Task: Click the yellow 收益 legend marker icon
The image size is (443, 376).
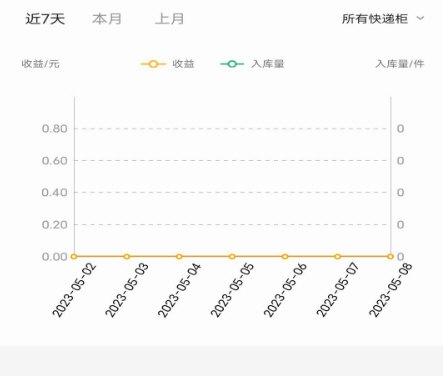Action: [x=153, y=64]
